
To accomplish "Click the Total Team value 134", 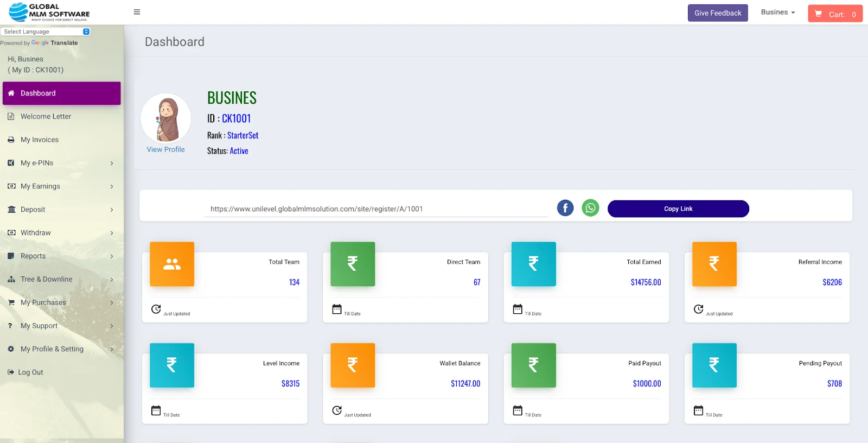I will (294, 282).
